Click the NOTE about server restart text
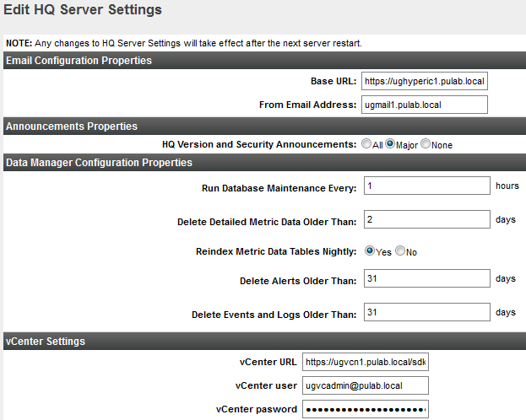 184,43
